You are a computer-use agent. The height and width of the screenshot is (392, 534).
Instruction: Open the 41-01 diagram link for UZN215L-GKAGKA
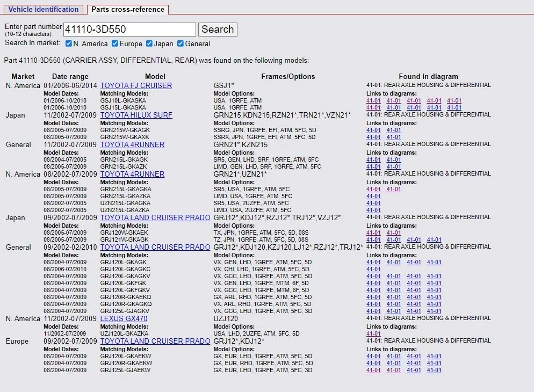(x=373, y=203)
